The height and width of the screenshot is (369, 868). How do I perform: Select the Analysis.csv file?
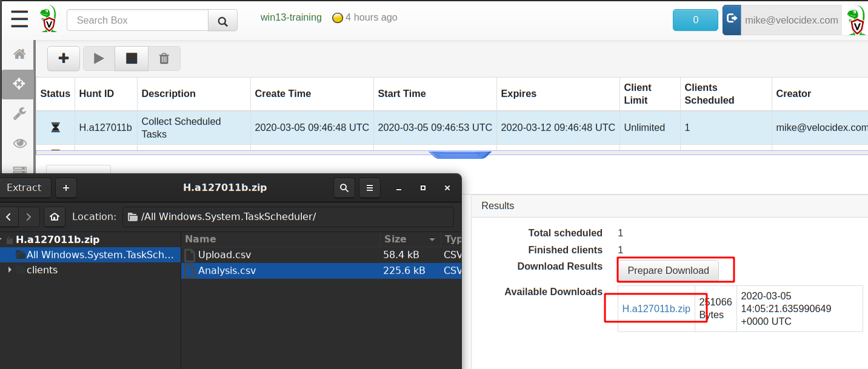[x=227, y=270]
